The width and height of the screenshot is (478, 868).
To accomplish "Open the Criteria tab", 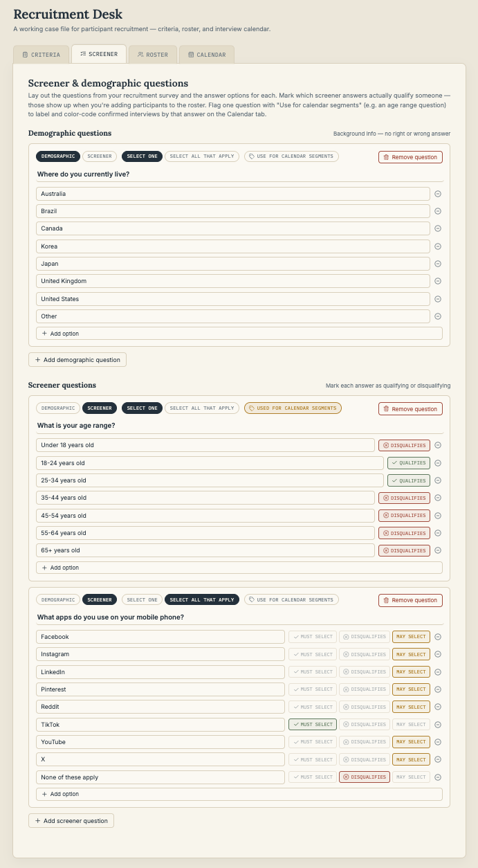I will point(41,55).
